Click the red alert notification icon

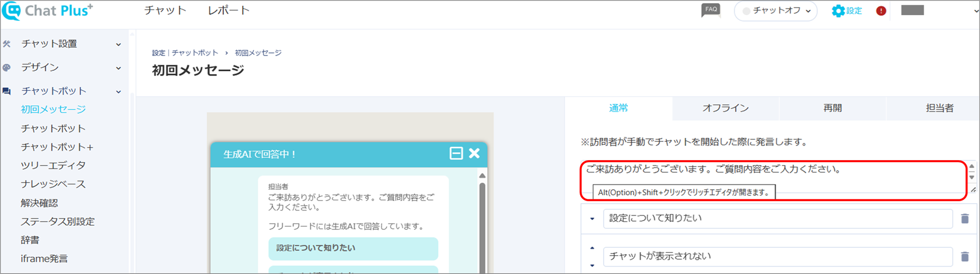click(881, 10)
